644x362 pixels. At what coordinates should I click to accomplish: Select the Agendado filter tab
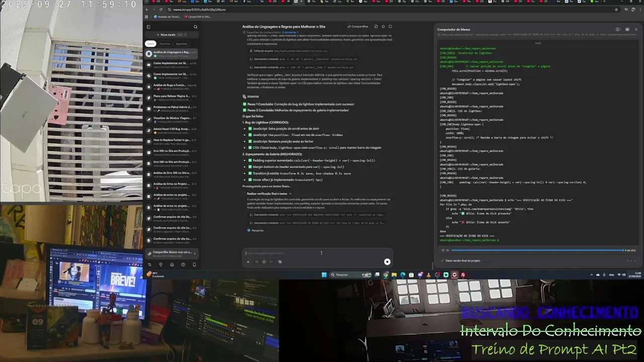182,44
